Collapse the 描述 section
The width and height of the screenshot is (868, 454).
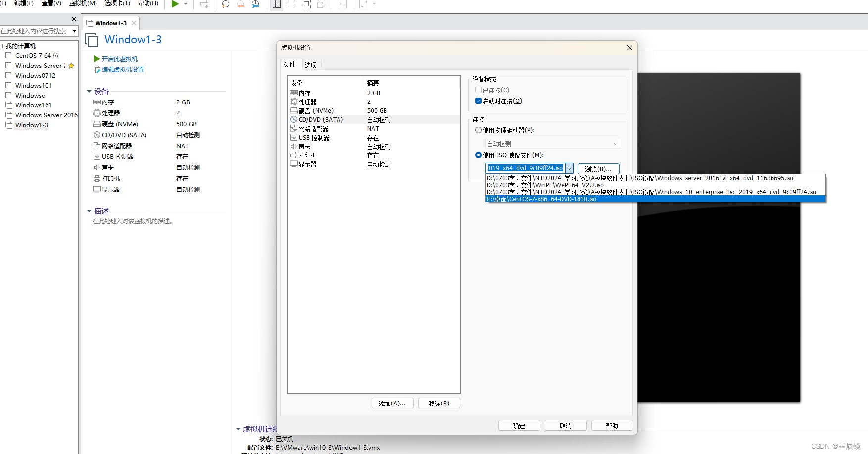89,211
